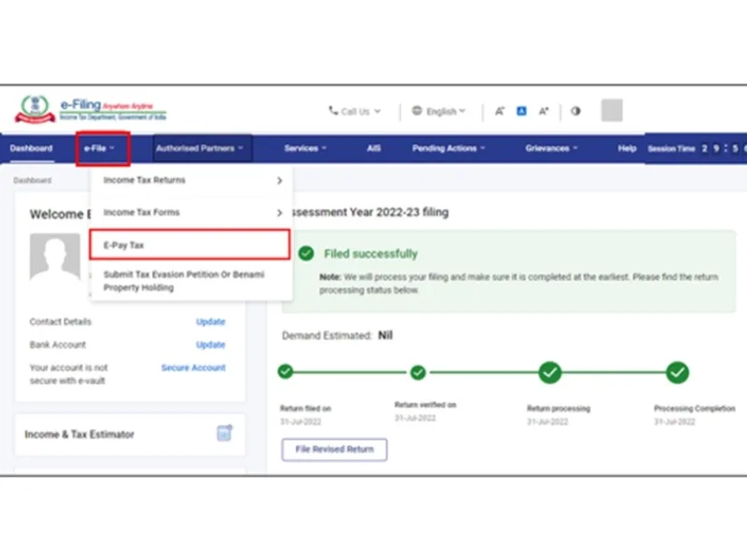
Task: Click the Return filed on date text
Action: coord(301,422)
